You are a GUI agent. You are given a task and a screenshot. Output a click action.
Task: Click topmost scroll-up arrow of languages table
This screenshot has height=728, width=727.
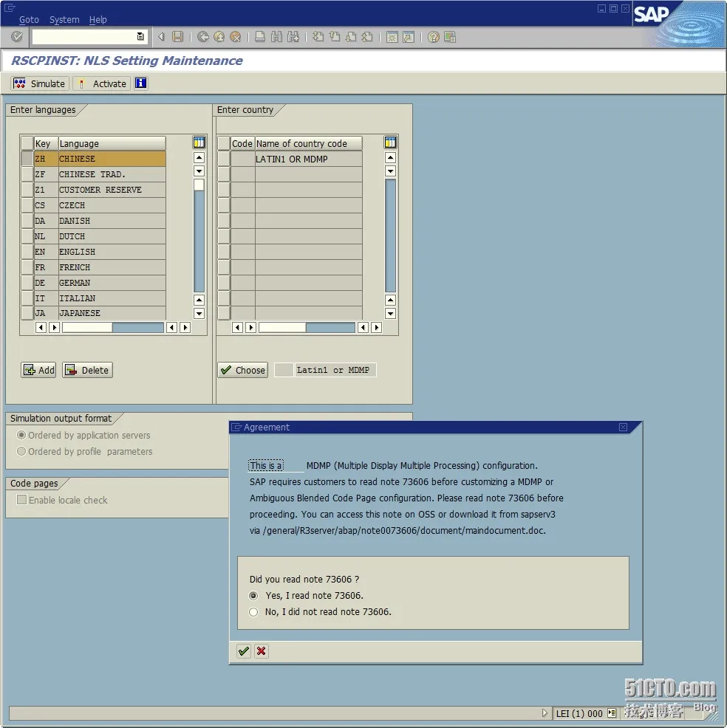point(199,157)
